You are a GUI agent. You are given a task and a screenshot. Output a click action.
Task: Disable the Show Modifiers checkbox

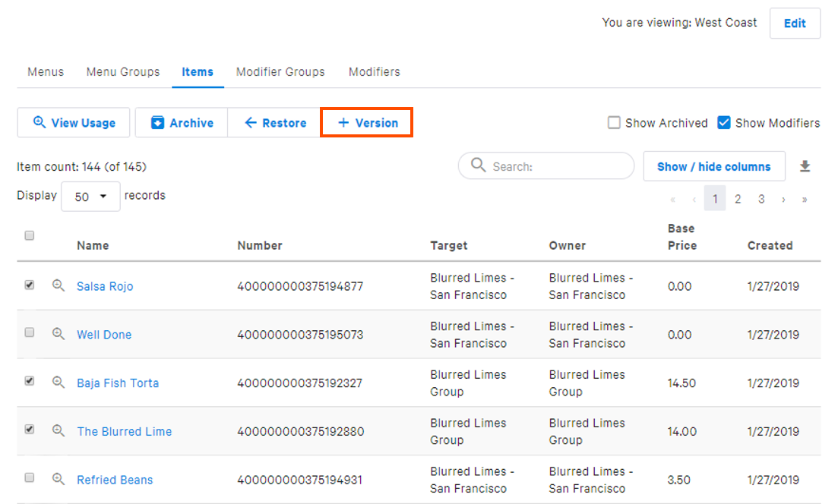(723, 121)
